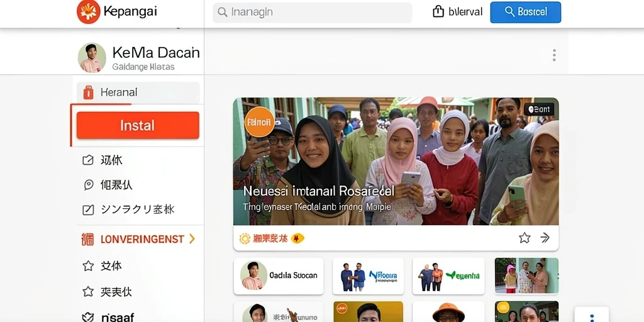
Task: Click the share-box icon in sidebar
Action: [88, 160]
